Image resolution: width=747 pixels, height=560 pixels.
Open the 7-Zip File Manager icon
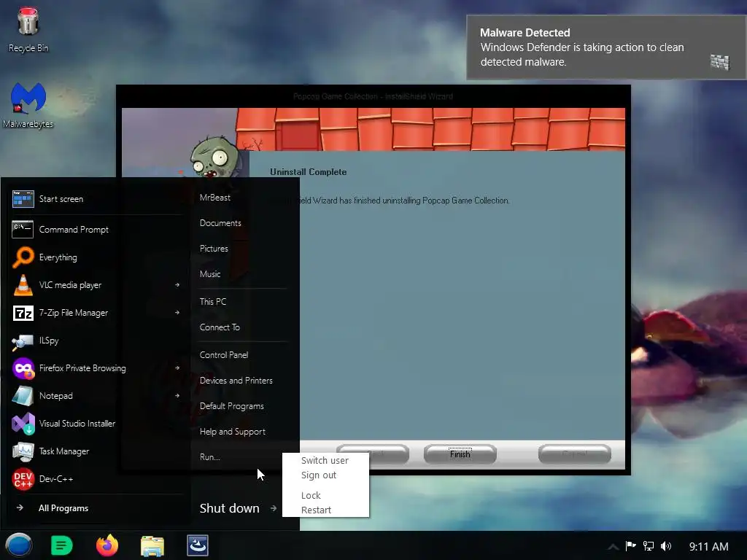[23, 313]
